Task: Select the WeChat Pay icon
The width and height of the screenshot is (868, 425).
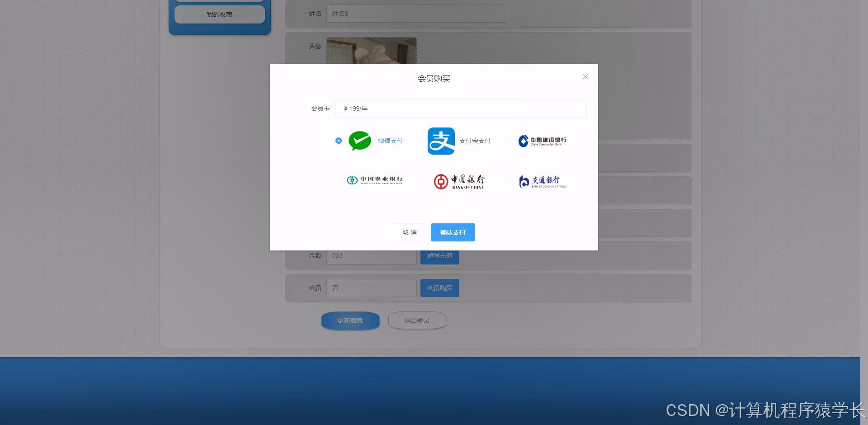Action: point(359,141)
